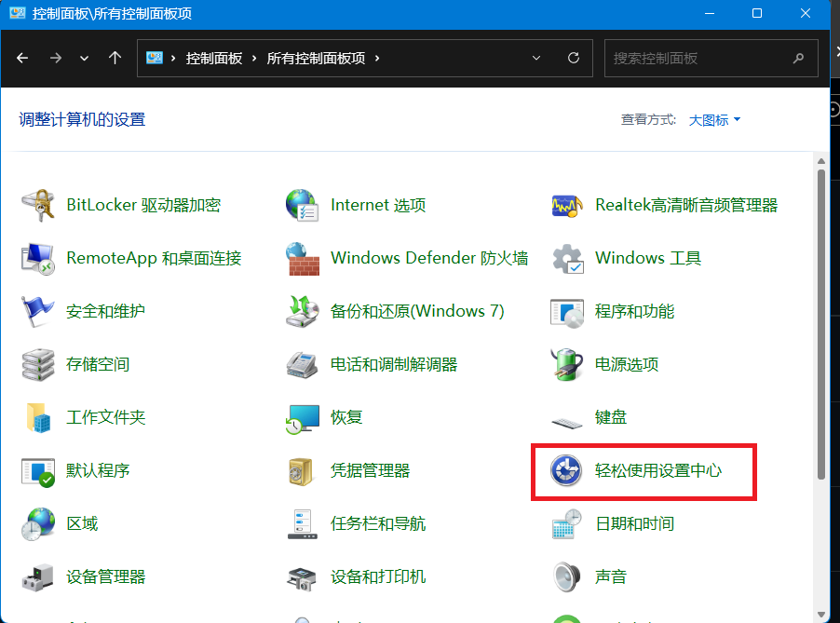Image resolution: width=840 pixels, height=623 pixels.
Task: Click the 区域 text label
Action: (82, 523)
